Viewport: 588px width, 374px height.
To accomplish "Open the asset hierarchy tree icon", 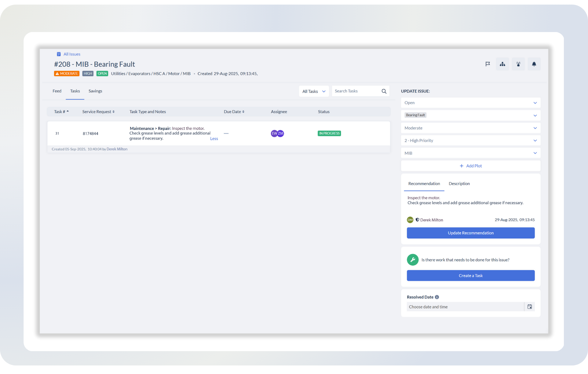I will point(502,64).
